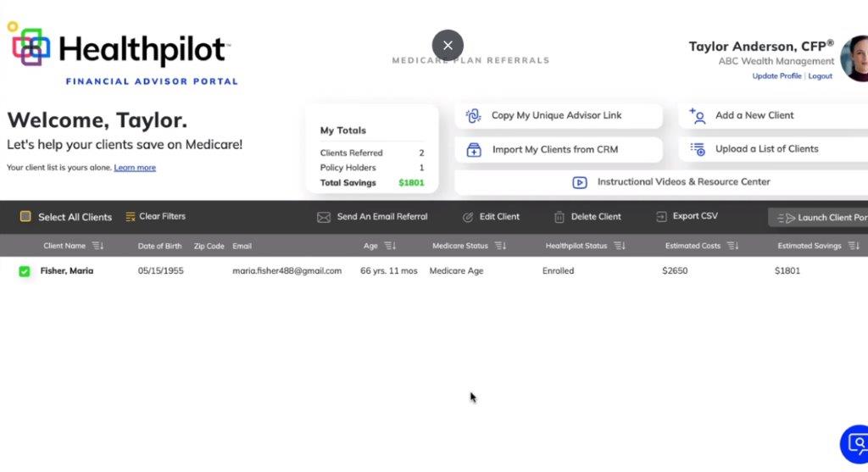
Task: Click the Logout link
Action: tap(820, 76)
